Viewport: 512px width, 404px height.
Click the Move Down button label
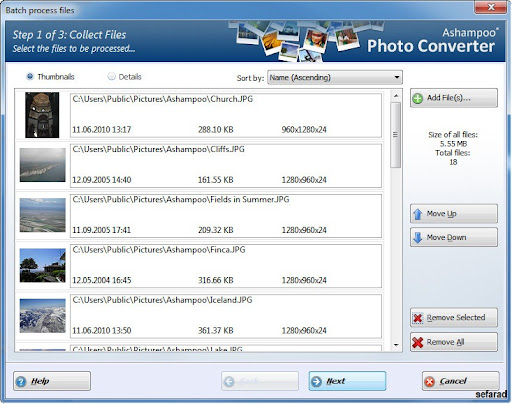[x=446, y=237]
